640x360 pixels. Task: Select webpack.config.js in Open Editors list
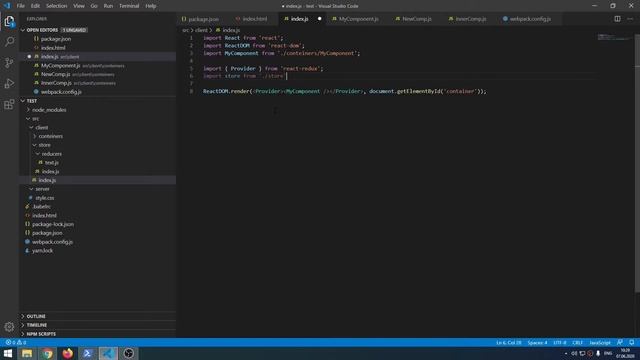click(61, 92)
